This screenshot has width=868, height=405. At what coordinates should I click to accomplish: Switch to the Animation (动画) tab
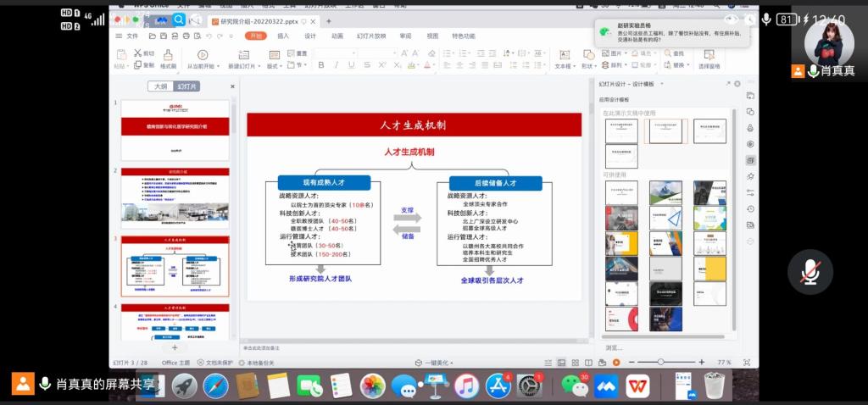337,36
